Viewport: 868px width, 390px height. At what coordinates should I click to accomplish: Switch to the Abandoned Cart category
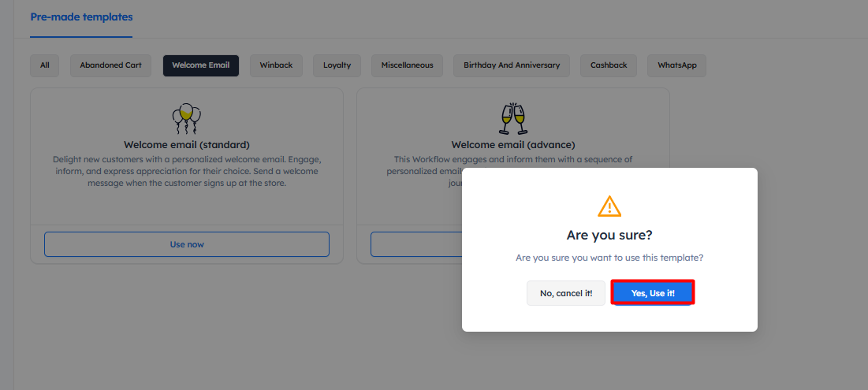click(x=111, y=65)
